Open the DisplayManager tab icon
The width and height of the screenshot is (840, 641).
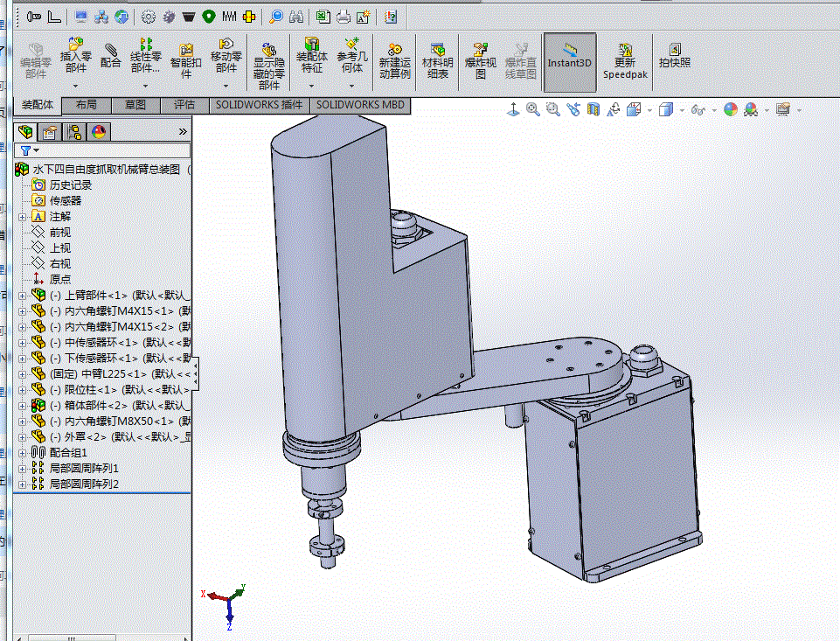pyautogui.click(x=99, y=131)
